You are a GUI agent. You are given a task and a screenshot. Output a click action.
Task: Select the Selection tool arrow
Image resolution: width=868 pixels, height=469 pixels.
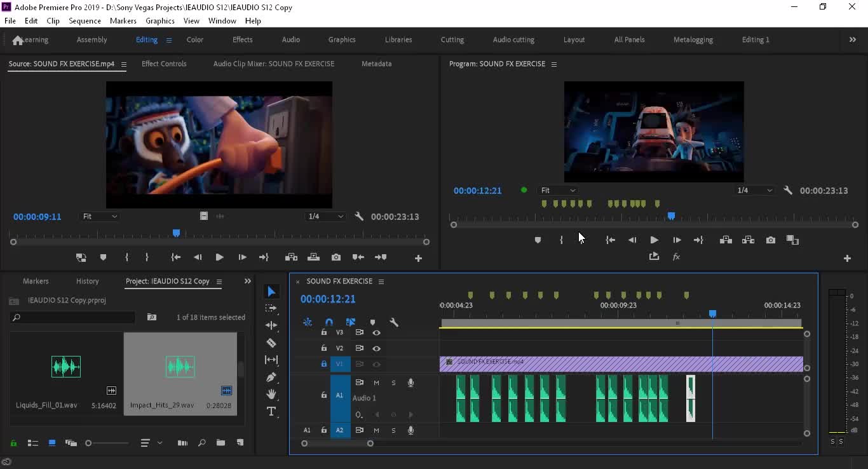[x=271, y=291]
